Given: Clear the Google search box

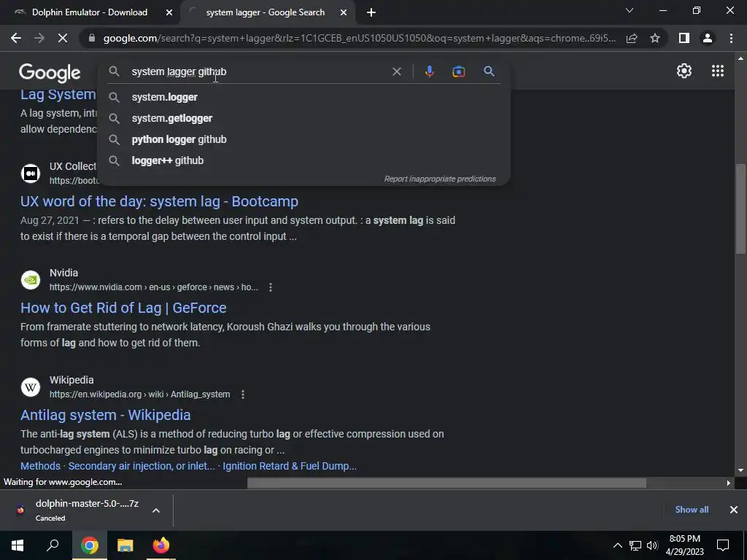Looking at the screenshot, I should point(396,71).
